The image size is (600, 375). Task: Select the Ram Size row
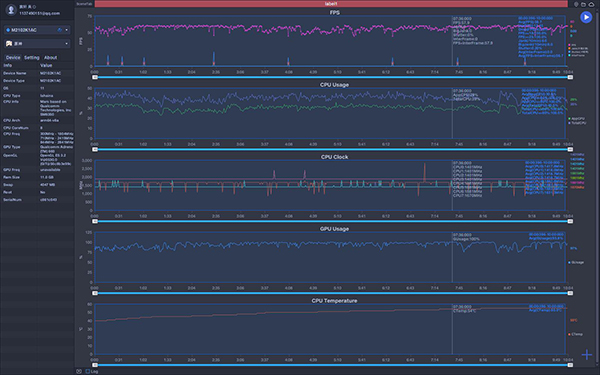(x=37, y=177)
